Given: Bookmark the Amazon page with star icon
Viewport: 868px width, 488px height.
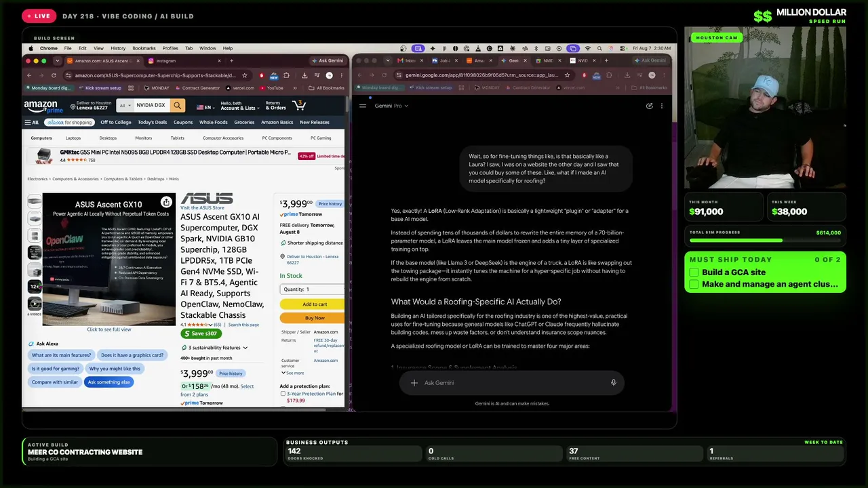Looking at the screenshot, I should pos(245,75).
